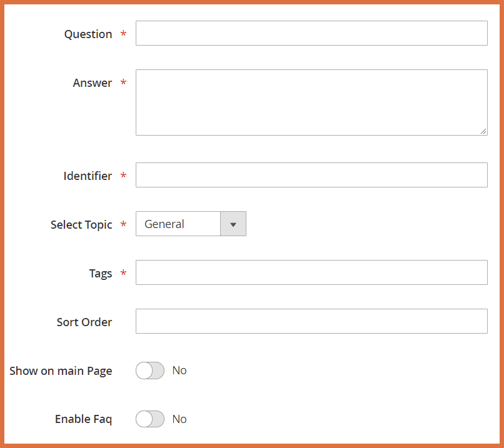Image resolution: width=504 pixels, height=448 pixels.
Task: Click into the Tags field
Action: coord(311,272)
